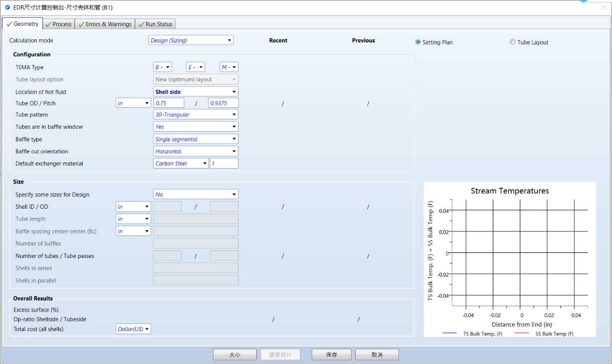612x364 pixels.
Task: Click the Previous column header
Action: coord(363,41)
